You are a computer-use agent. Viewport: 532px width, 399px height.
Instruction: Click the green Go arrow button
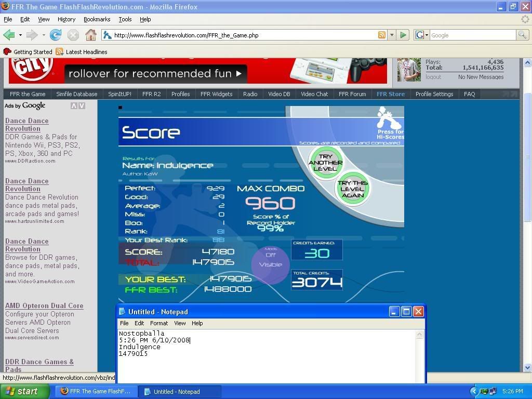click(x=403, y=35)
